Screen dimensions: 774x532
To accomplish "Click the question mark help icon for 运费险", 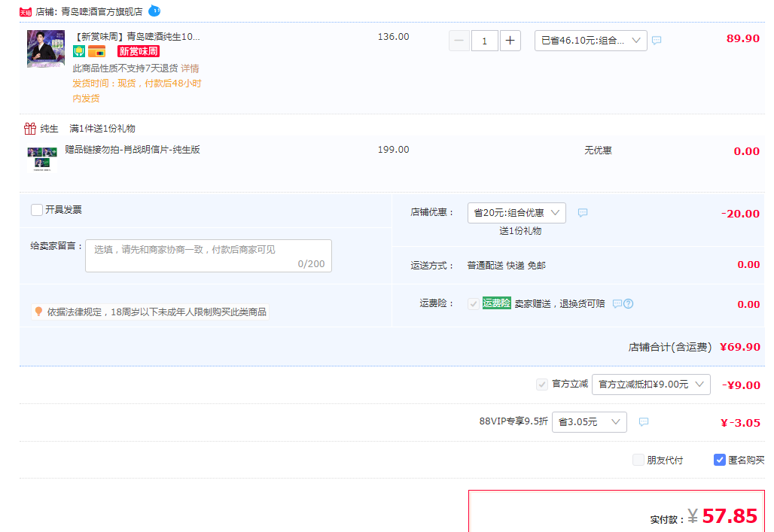I will tap(629, 303).
